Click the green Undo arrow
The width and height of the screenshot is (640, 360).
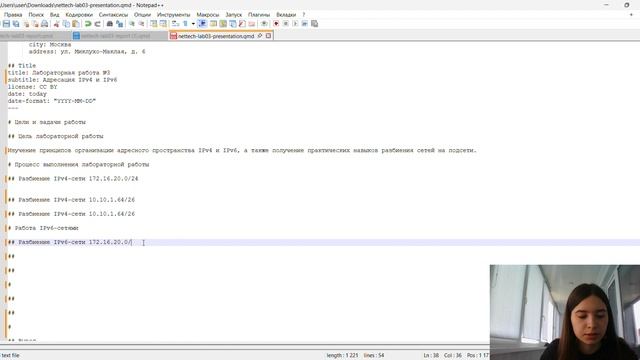(88, 24)
